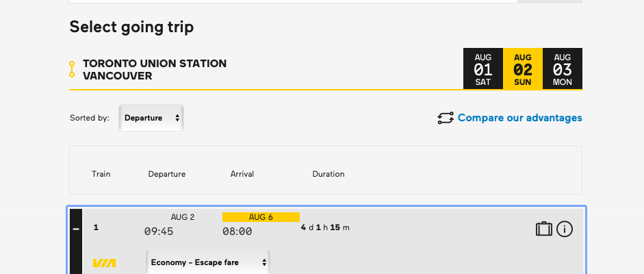Click the VIA logo on train row
The width and height of the screenshot is (644, 274).
[104, 263]
